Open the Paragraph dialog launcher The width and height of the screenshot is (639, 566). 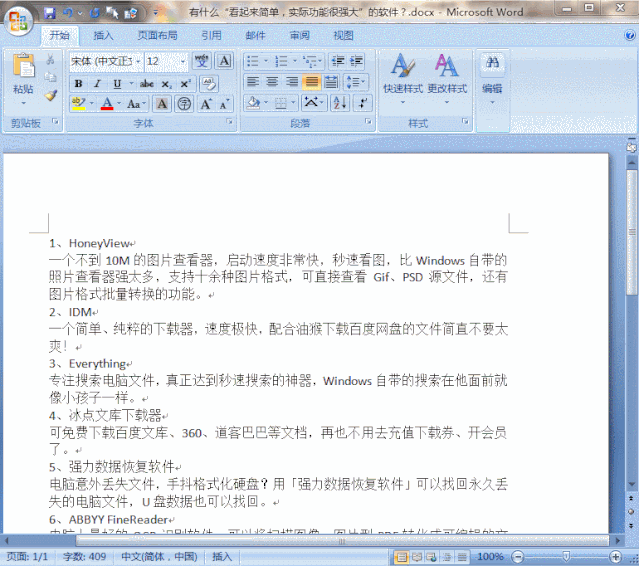[x=368, y=121]
